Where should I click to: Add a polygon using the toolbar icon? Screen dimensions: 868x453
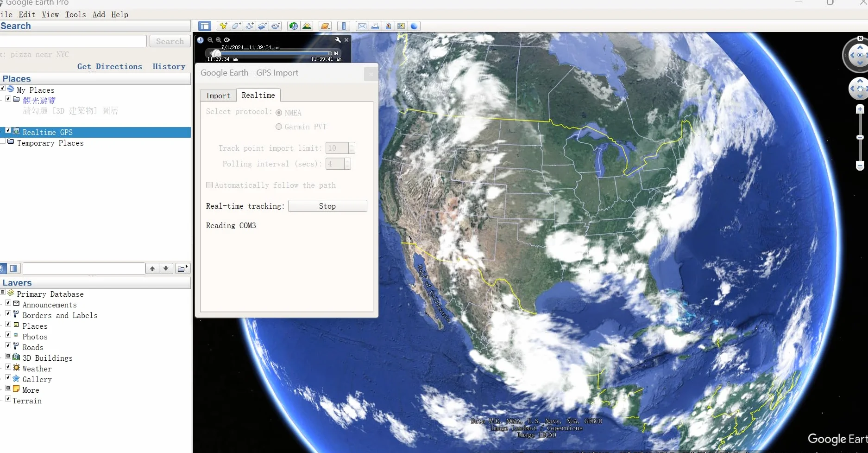pos(236,26)
